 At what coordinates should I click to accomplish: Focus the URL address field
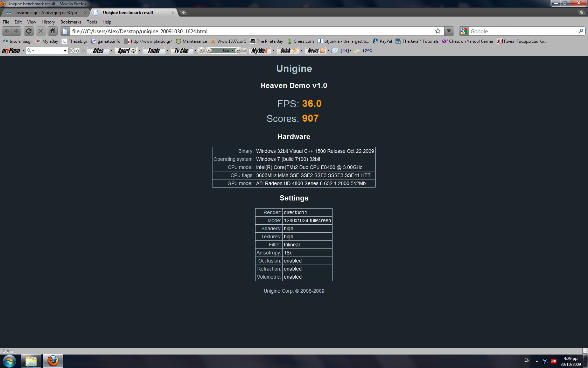tap(251, 31)
